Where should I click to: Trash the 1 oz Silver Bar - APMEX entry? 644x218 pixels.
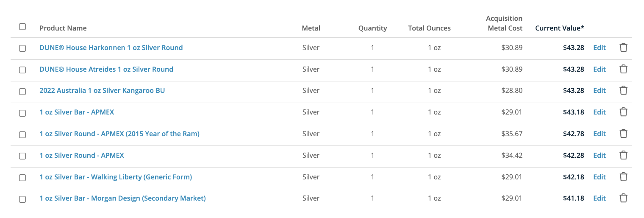pos(623,112)
